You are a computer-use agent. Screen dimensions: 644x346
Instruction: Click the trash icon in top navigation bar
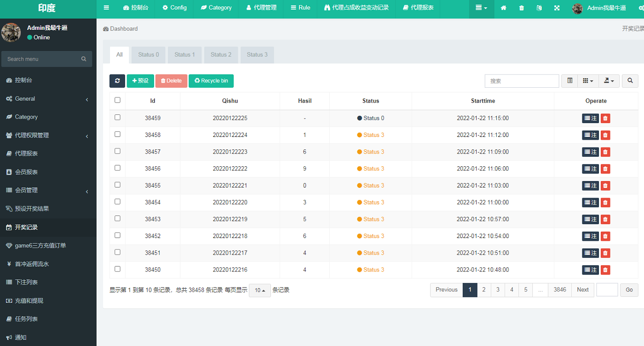521,8
